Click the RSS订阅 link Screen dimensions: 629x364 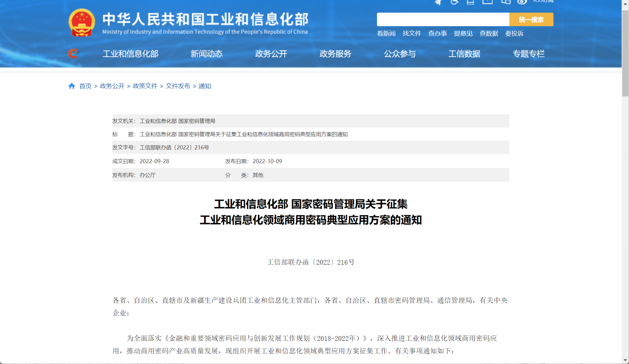pyautogui.click(x=543, y=1)
